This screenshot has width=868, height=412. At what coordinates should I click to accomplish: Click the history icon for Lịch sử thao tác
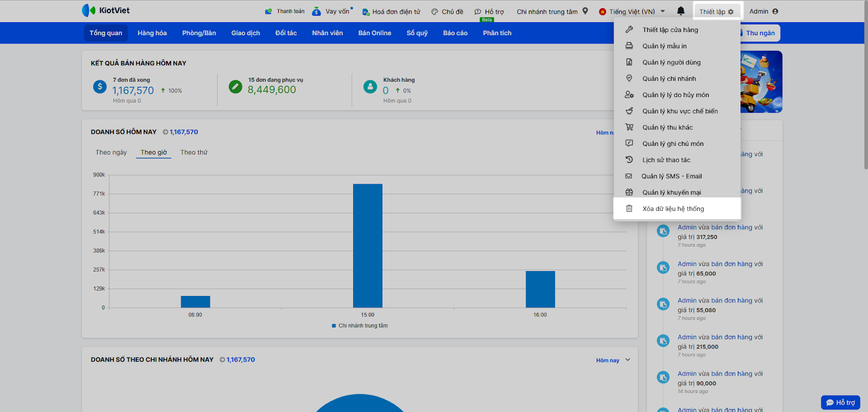[x=629, y=160]
